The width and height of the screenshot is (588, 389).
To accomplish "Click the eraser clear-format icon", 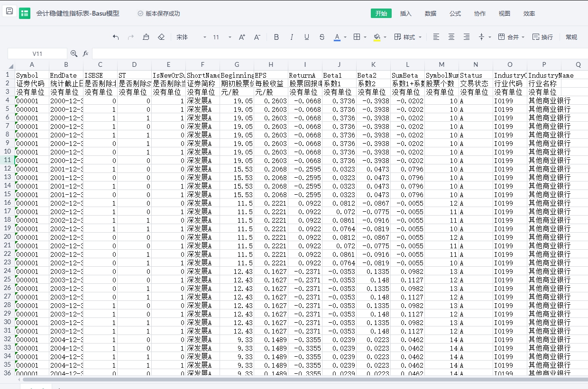I will click(161, 37).
